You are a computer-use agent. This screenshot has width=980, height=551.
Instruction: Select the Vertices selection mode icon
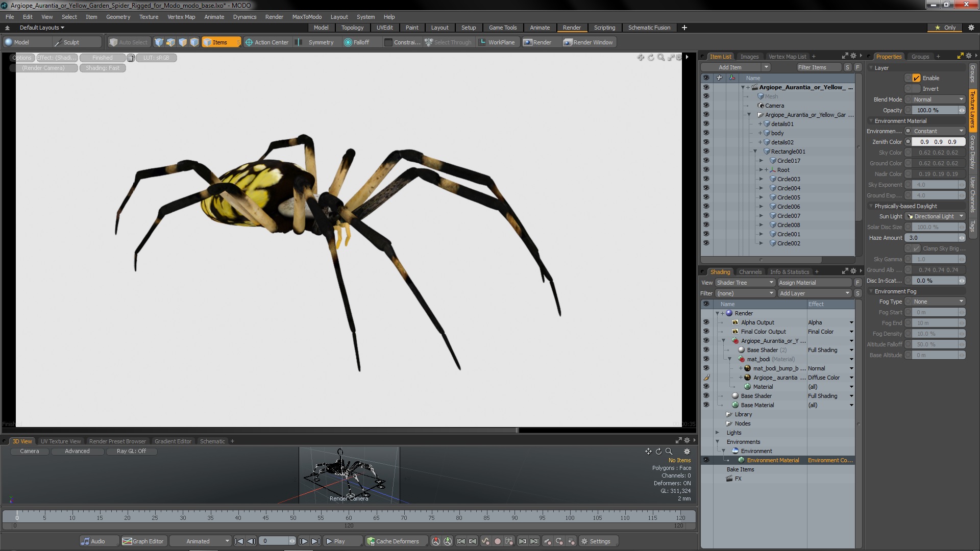pos(159,42)
